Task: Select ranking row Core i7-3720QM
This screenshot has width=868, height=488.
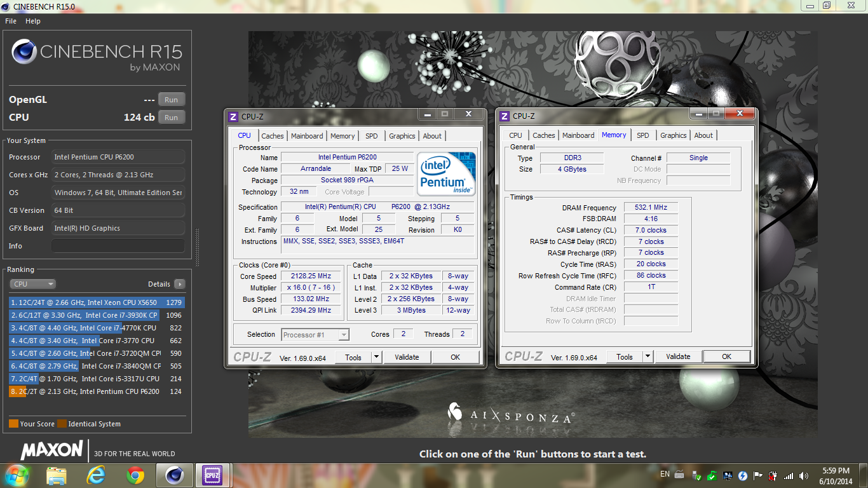Action: coord(97,353)
